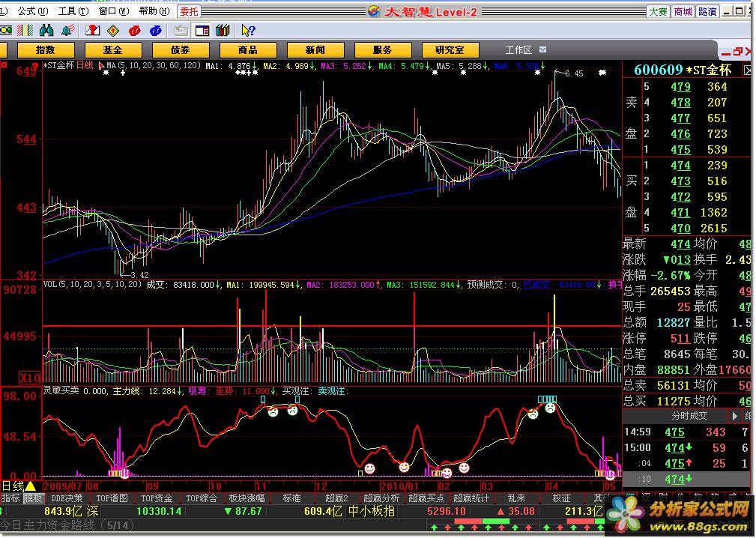Open the books library toolbar icon
The height and width of the screenshot is (538, 756).
point(223,31)
